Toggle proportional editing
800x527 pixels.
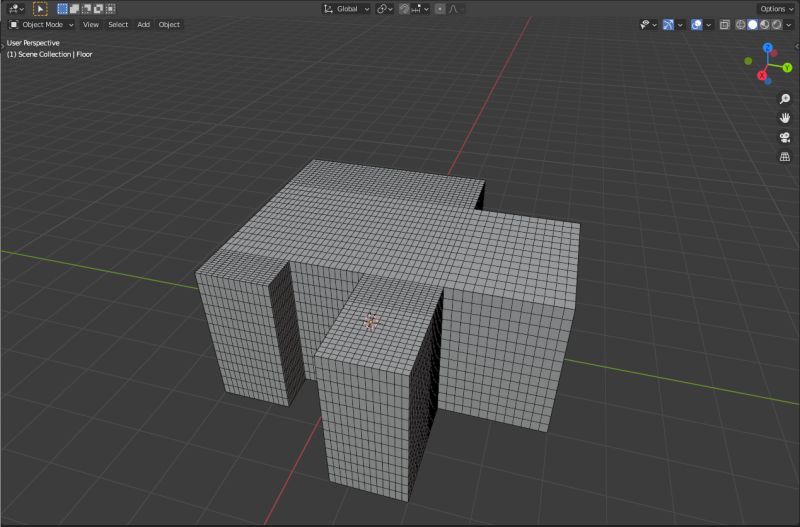(x=440, y=9)
